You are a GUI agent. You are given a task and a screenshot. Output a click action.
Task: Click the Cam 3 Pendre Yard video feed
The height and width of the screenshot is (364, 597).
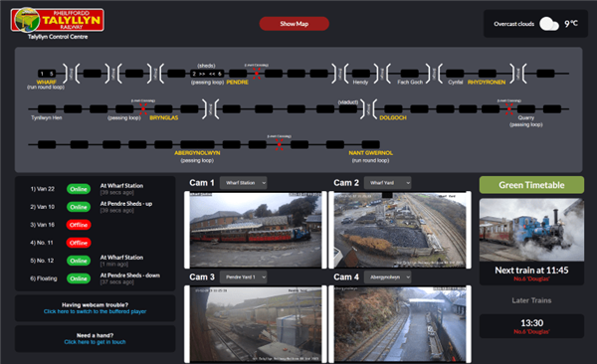click(256, 324)
